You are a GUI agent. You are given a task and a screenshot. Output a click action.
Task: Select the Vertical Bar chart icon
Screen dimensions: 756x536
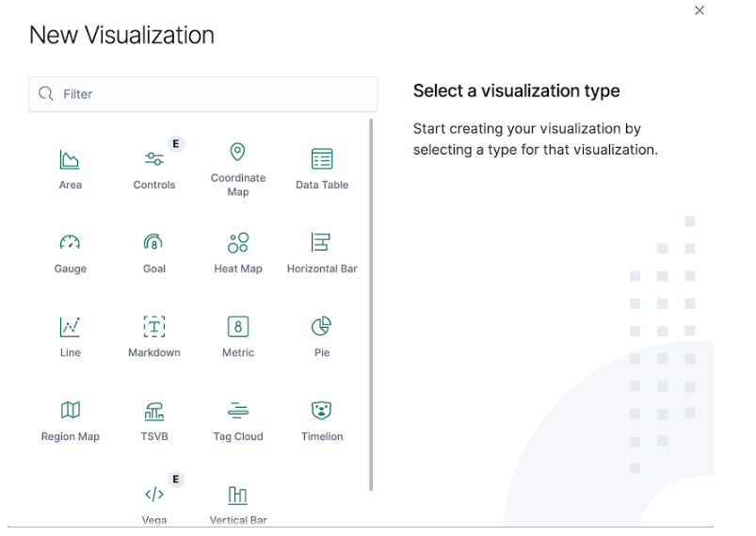coord(237,495)
